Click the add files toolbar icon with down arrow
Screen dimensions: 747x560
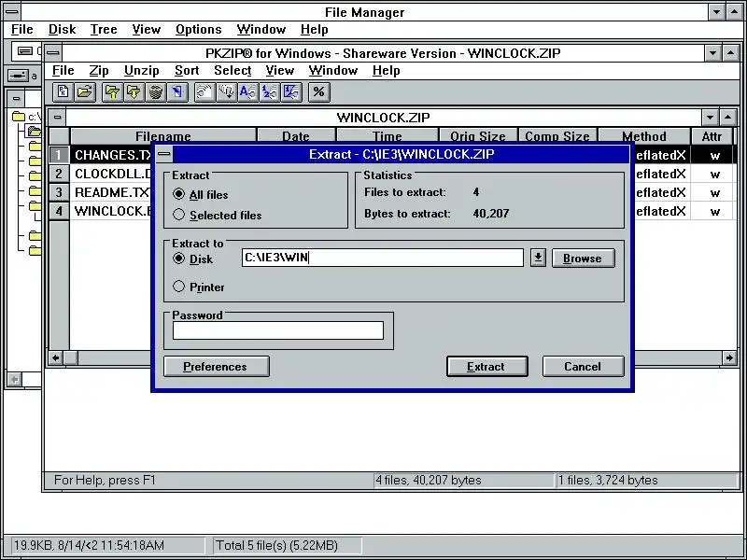point(134,91)
